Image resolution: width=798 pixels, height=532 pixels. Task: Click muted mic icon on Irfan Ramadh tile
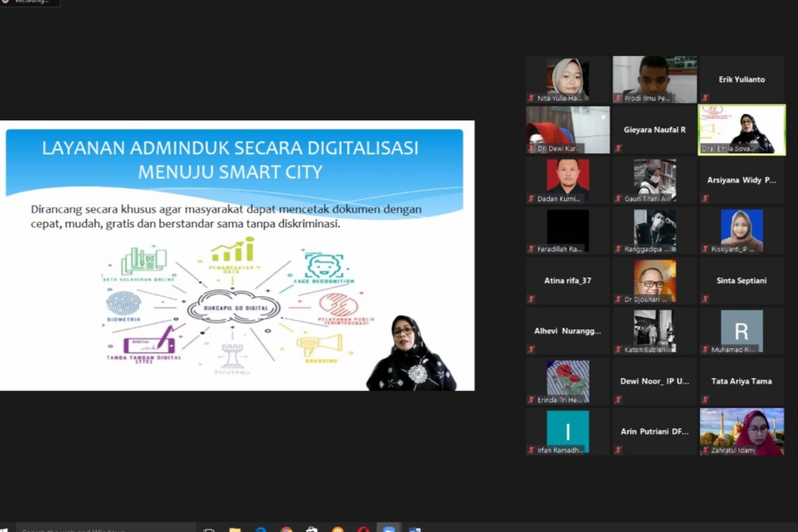point(531,450)
